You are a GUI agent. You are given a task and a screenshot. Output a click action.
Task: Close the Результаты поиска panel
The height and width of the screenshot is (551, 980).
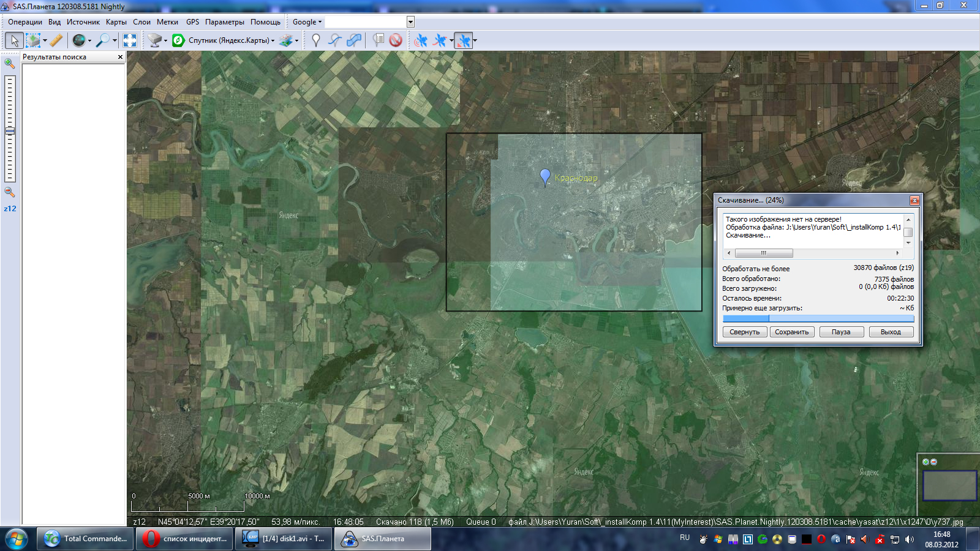pos(120,57)
